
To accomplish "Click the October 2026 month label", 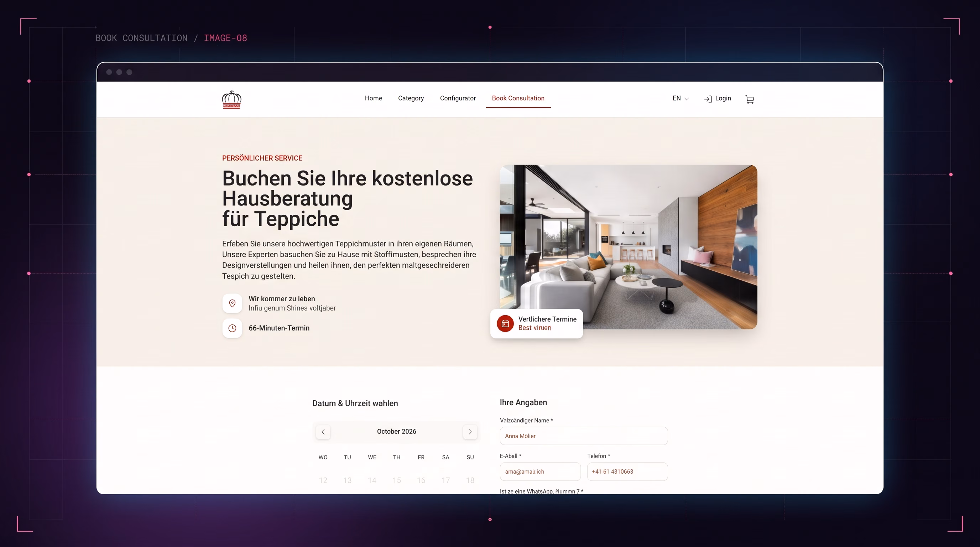I will point(396,431).
